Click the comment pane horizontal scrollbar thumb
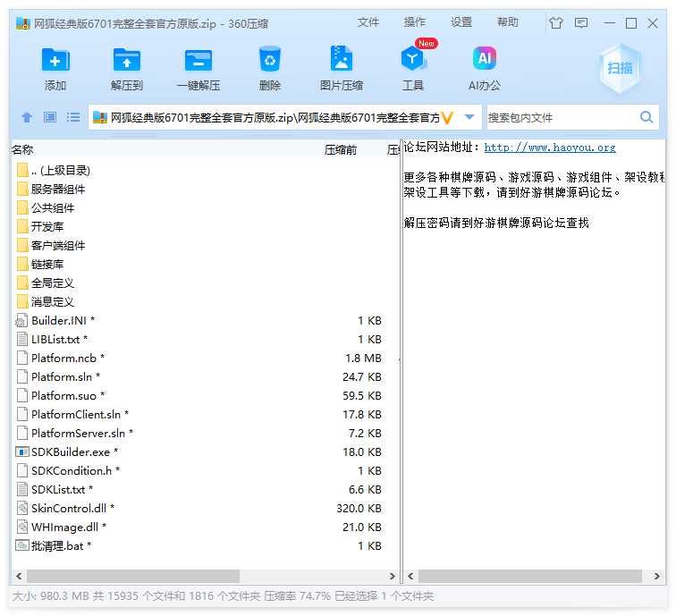The height and width of the screenshot is (616, 676). coord(530,576)
